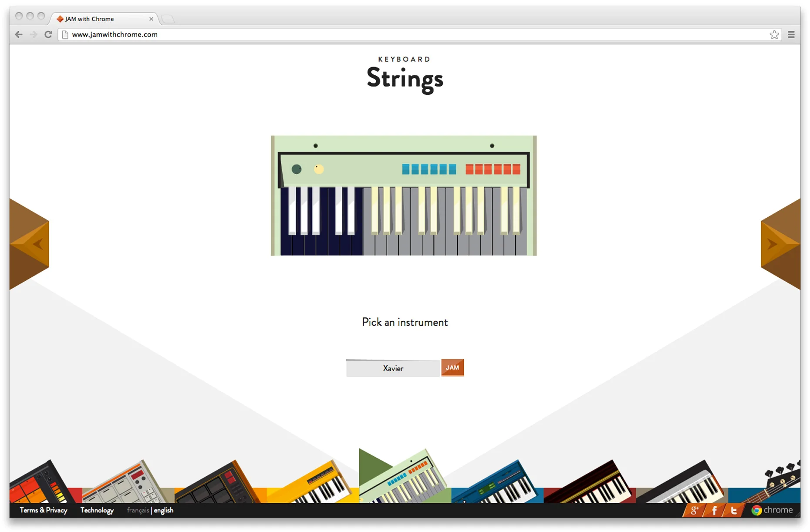
Task: Share on Google Plus
Action: click(x=694, y=510)
